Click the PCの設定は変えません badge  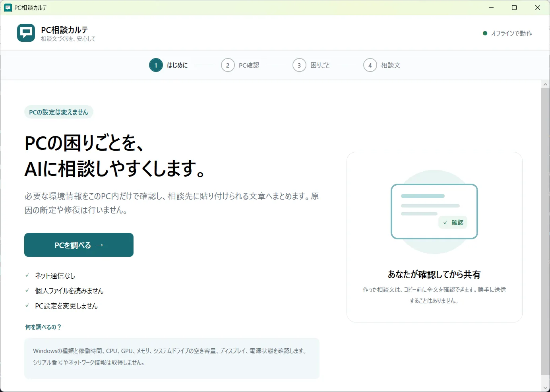click(58, 112)
